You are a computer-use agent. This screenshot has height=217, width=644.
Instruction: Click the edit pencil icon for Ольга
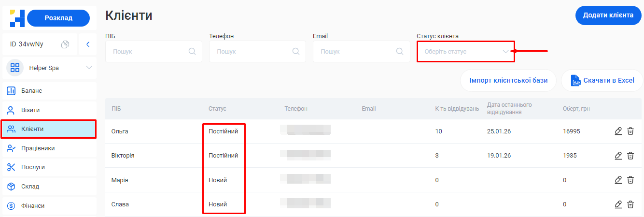click(x=618, y=131)
